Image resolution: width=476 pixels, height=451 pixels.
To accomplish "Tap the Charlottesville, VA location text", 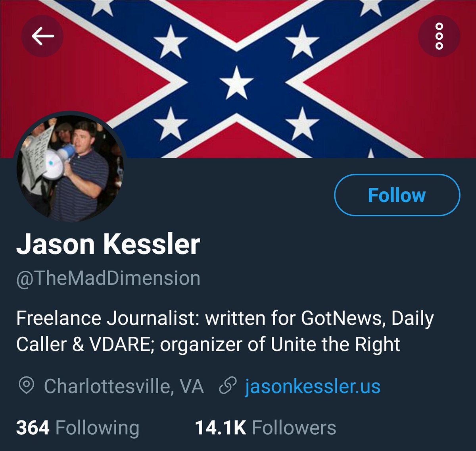I will (x=124, y=386).
